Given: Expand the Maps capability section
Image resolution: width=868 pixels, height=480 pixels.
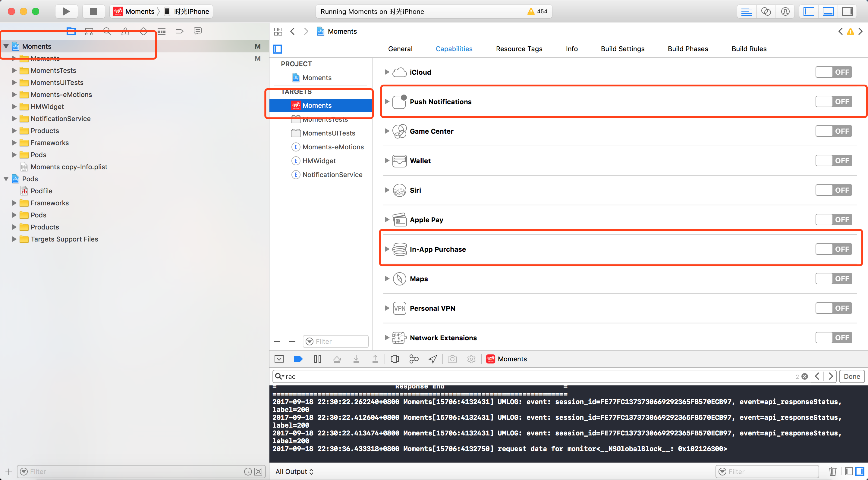Looking at the screenshot, I should pyautogui.click(x=387, y=279).
